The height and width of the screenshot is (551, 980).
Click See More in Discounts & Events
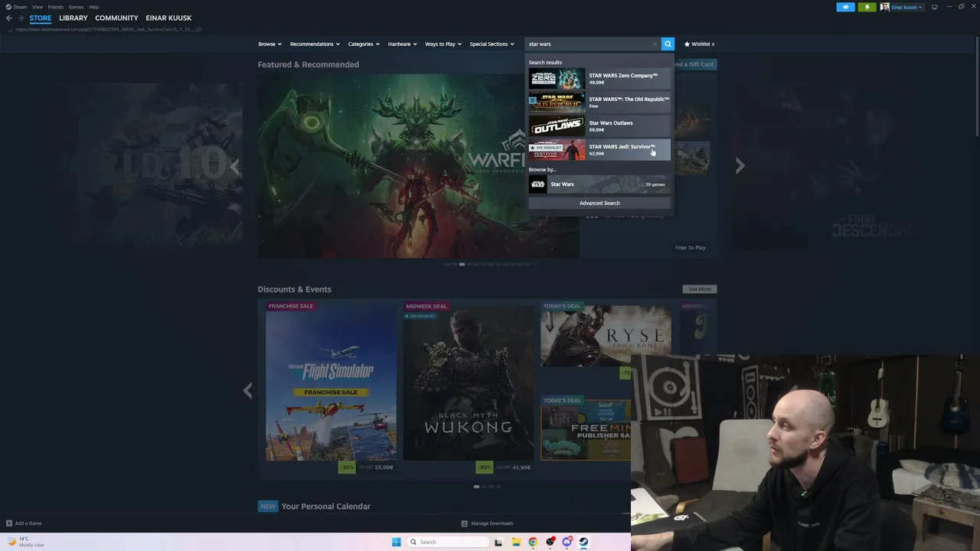pos(700,289)
